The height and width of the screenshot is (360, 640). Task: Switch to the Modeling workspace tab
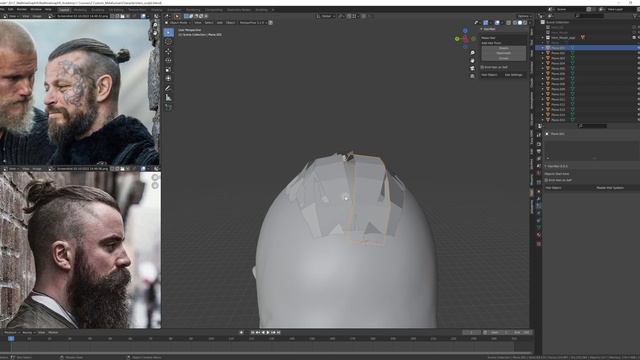pyautogui.click(x=80, y=9)
